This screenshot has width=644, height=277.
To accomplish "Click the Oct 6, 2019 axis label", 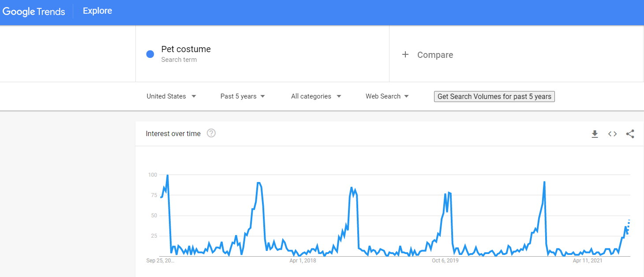I will [445, 261].
